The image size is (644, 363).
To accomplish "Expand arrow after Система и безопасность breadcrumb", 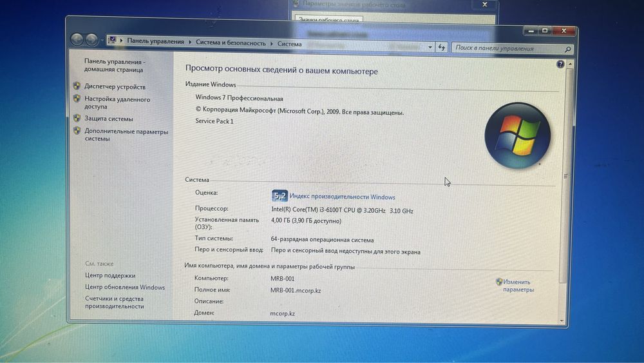I will (272, 44).
